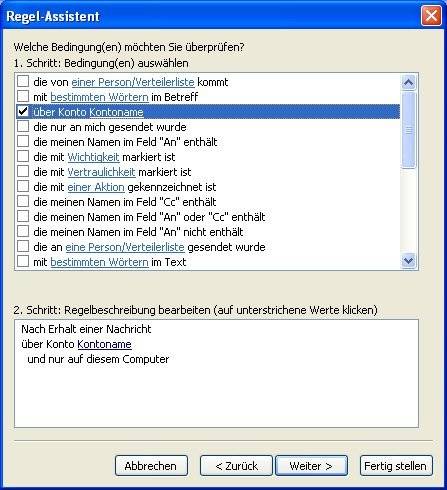The image size is (447, 490).
Task: Click 'Wichtigkeit' link in condition list
Action: [x=93, y=157]
